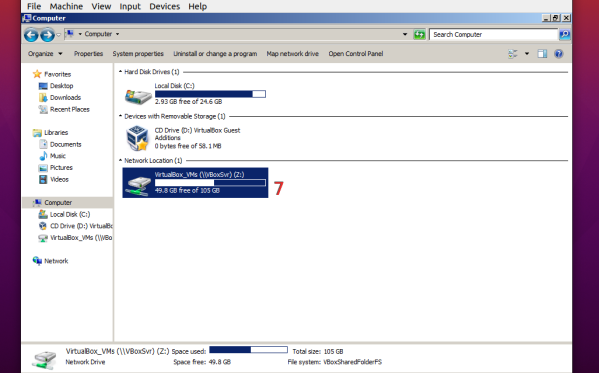Open Help with the question mark icon

tap(559, 54)
